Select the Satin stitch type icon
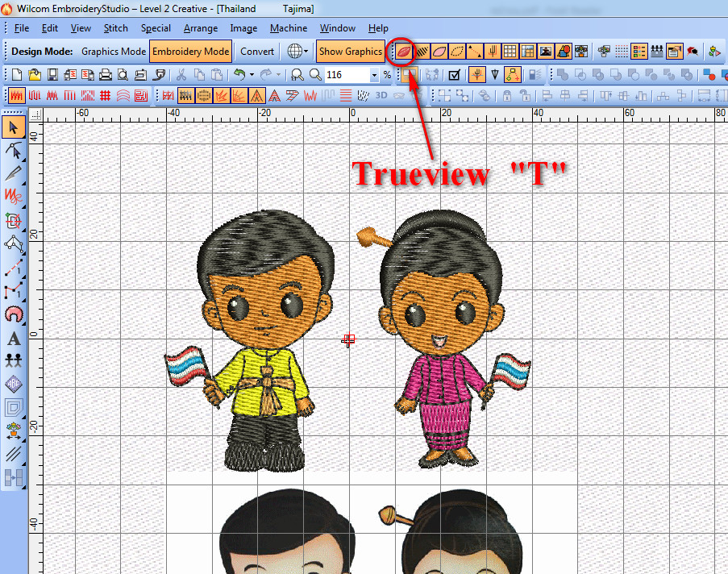The image size is (728, 574). (x=17, y=96)
